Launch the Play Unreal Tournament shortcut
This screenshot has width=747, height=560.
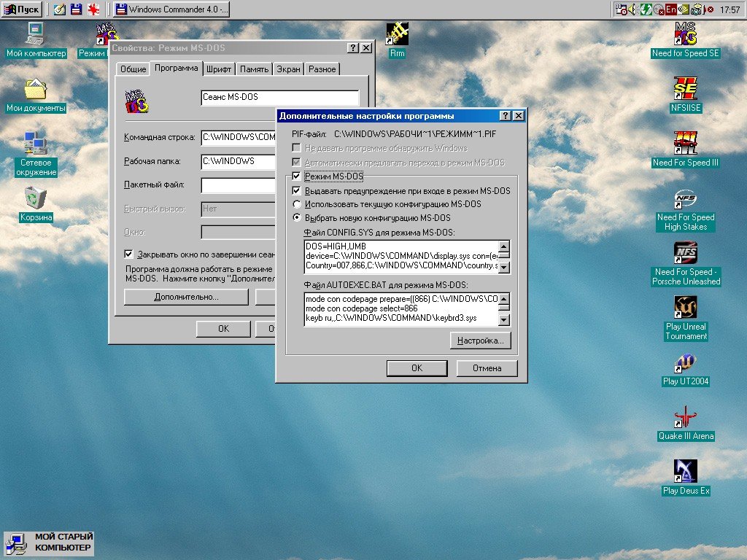(x=686, y=308)
